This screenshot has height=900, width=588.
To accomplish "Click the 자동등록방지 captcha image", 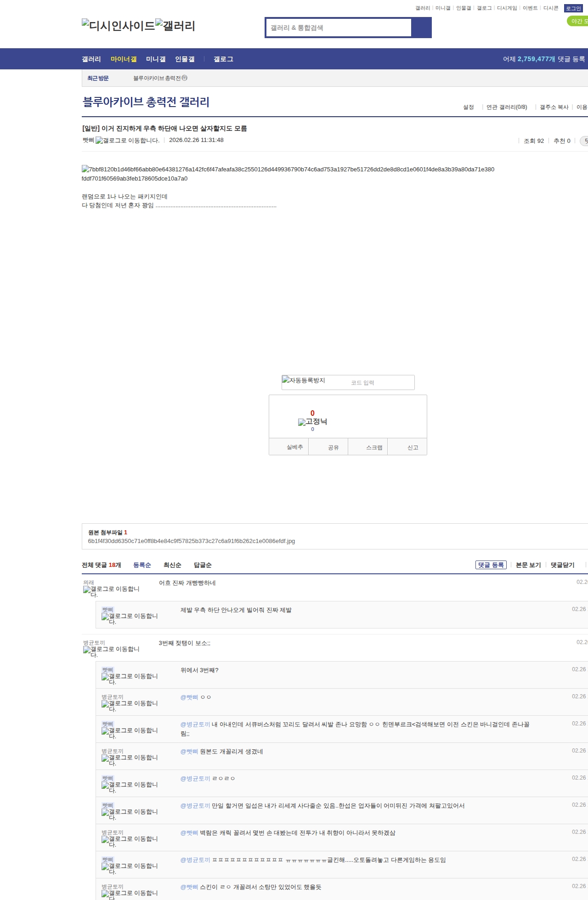I will point(304,380).
